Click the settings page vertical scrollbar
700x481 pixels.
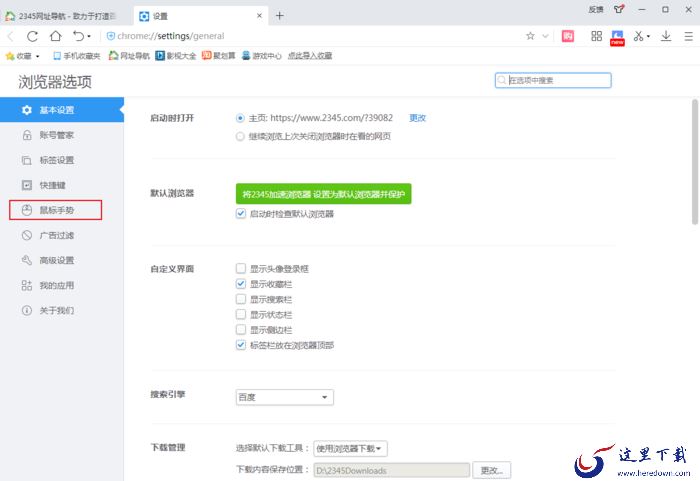pos(695,162)
